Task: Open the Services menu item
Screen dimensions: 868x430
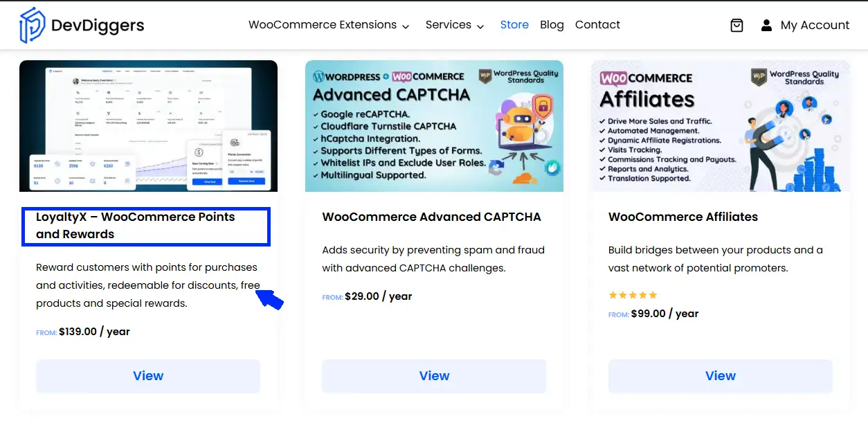Action: click(449, 25)
